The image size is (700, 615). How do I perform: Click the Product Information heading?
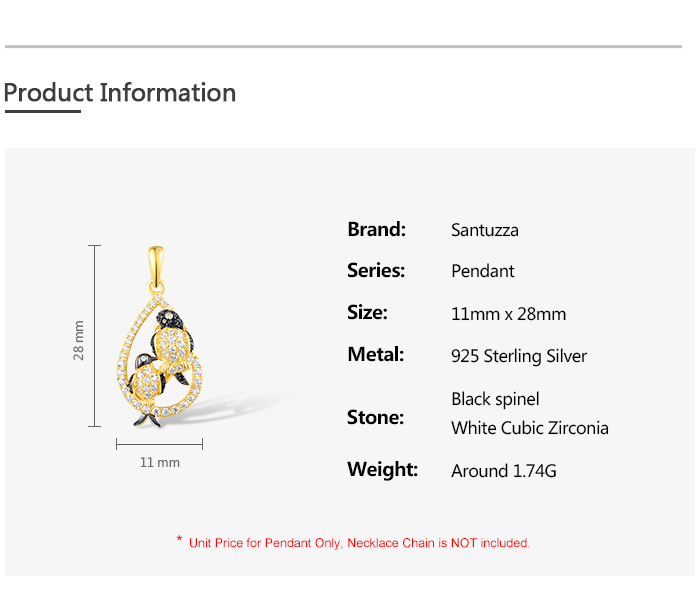120,93
